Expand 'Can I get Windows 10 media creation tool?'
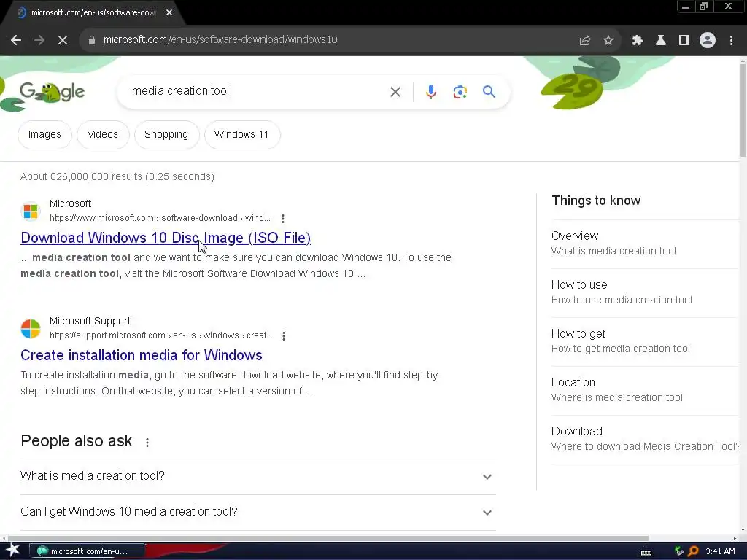 click(x=258, y=512)
